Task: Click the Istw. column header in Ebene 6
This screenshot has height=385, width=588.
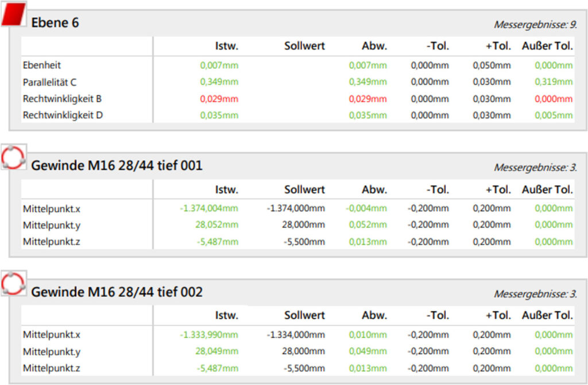Action: 226,46
